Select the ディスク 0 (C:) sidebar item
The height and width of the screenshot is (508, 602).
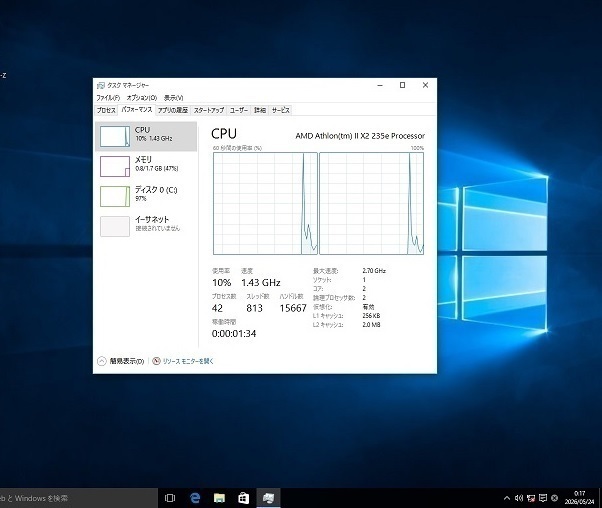pos(146,196)
